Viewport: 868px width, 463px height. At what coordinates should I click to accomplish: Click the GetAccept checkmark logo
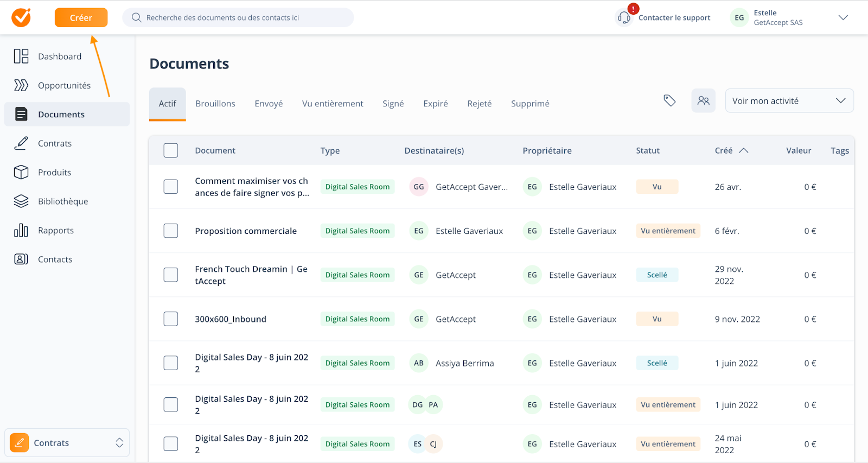pos(21,17)
